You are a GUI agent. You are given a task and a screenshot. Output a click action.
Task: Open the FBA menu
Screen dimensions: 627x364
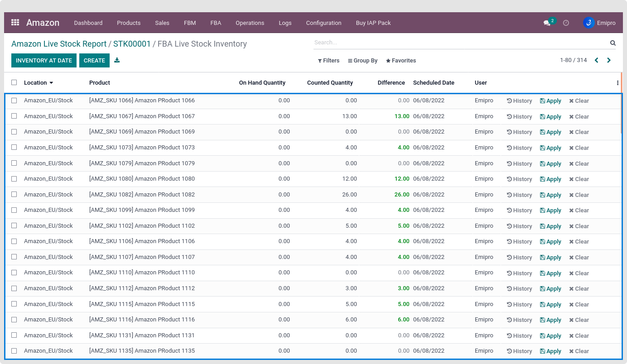[216, 23]
